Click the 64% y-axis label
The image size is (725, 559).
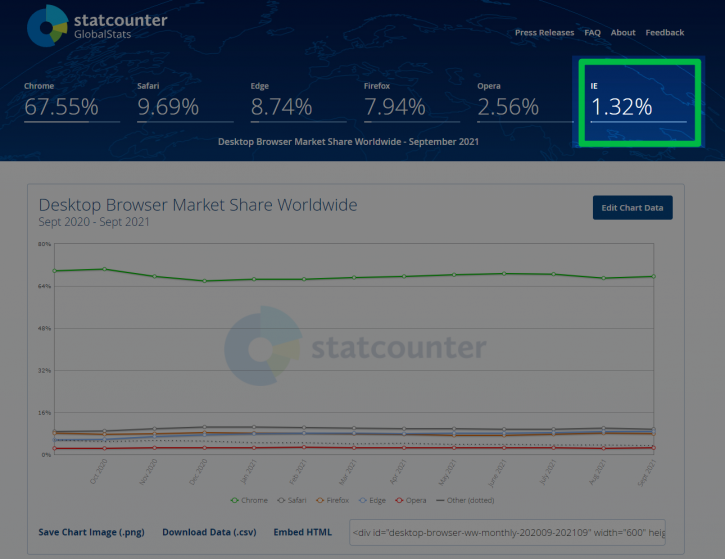(44, 286)
